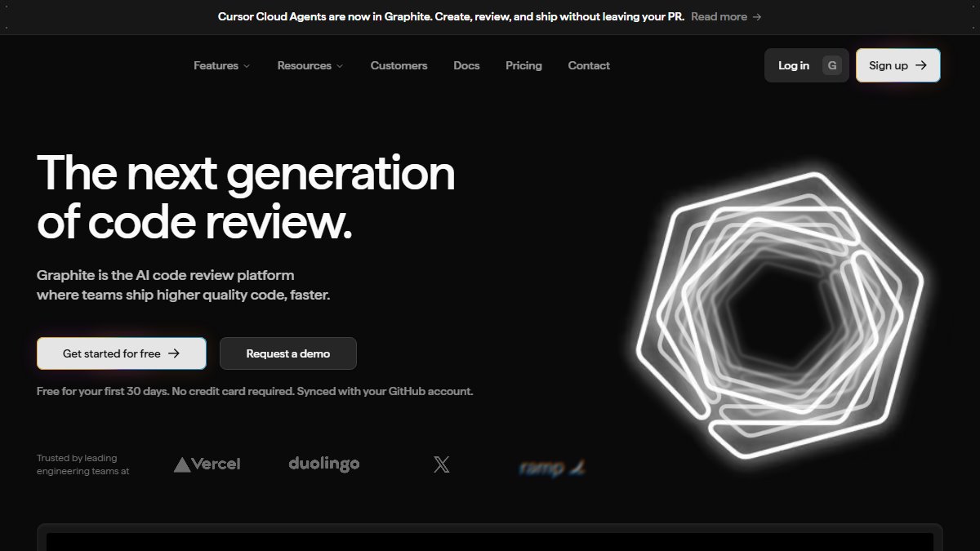Click the Cursor Cloud Agents announcement text
This screenshot has width=980, height=551.
click(451, 16)
